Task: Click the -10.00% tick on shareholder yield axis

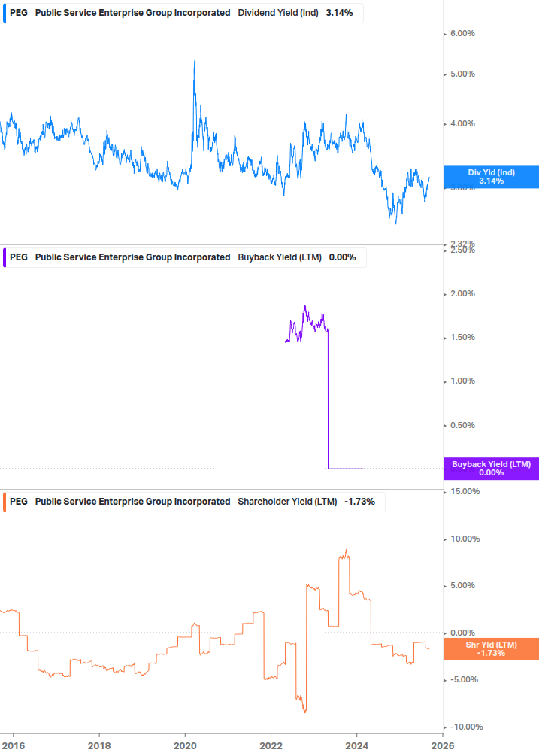Action: pos(466,727)
